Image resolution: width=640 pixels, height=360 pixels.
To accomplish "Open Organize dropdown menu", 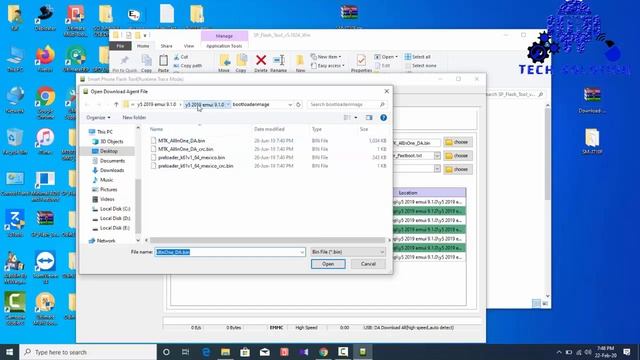I will click(98, 118).
